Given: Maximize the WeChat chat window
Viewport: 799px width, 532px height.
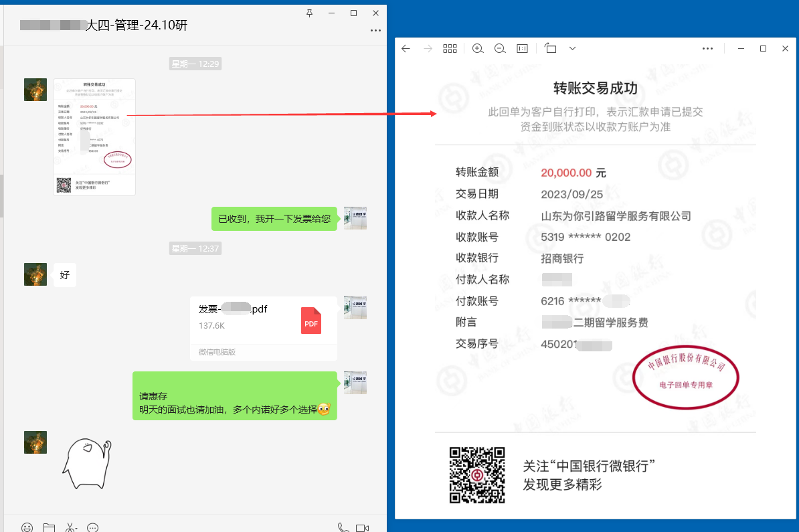Looking at the screenshot, I should click(353, 13).
